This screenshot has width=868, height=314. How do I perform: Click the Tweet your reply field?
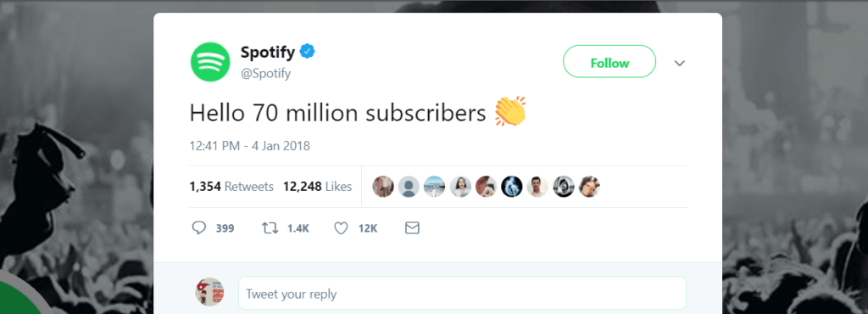(462, 293)
